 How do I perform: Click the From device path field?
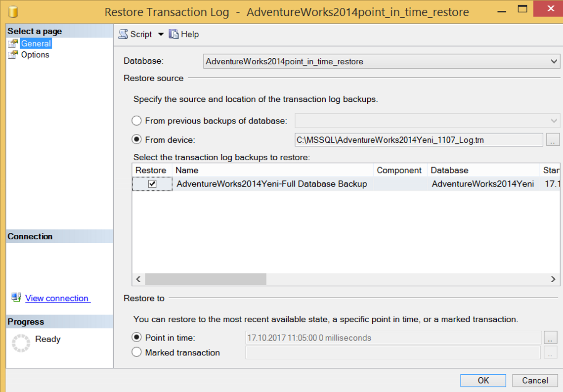(419, 139)
